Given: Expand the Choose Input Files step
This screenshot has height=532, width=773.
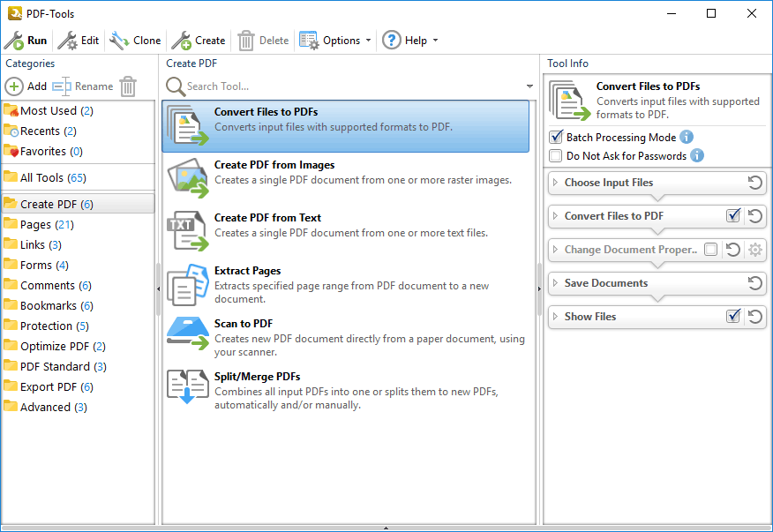Looking at the screenshot, I should coord(556,183).
